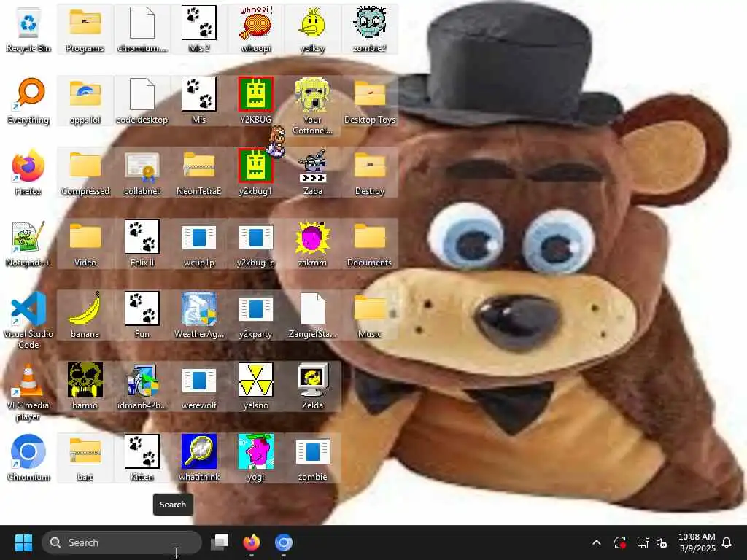Click the taskbar Search box
Screen dimensions: 747x560
pos(122,542)
